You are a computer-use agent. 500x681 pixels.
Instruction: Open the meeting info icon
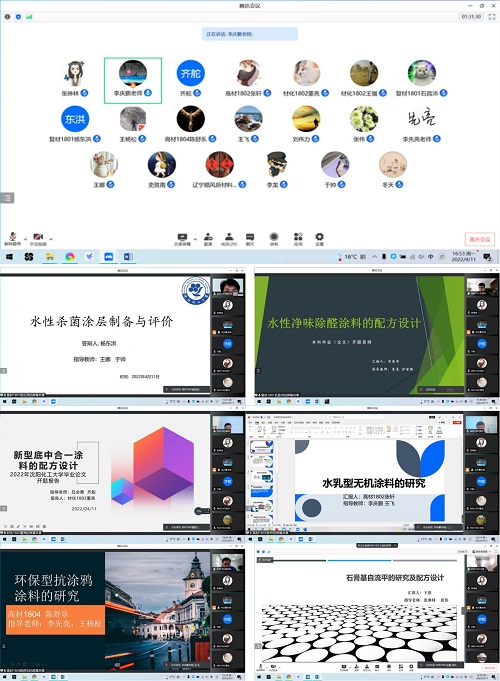tap(7, 17)
